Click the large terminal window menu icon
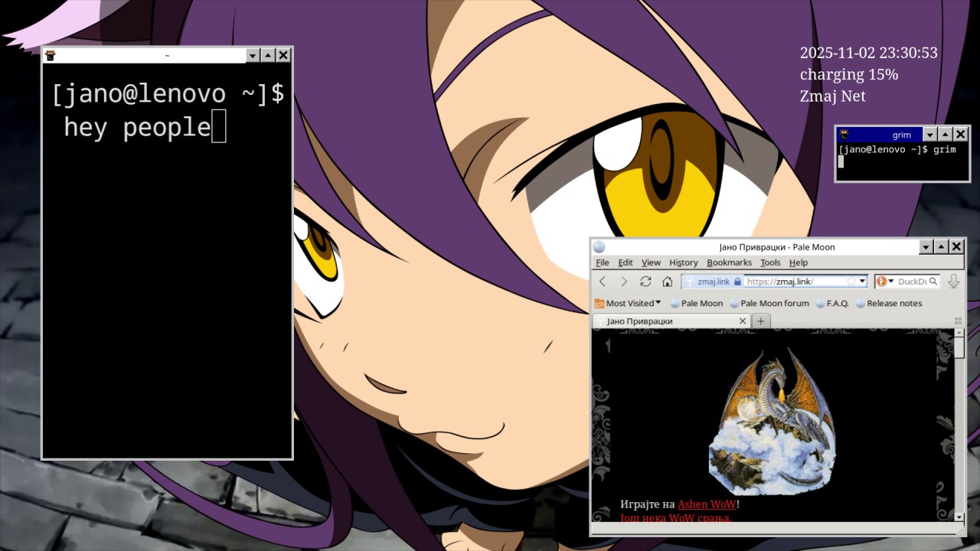This screenshot has height=551, width=980. tap(51, 55)
